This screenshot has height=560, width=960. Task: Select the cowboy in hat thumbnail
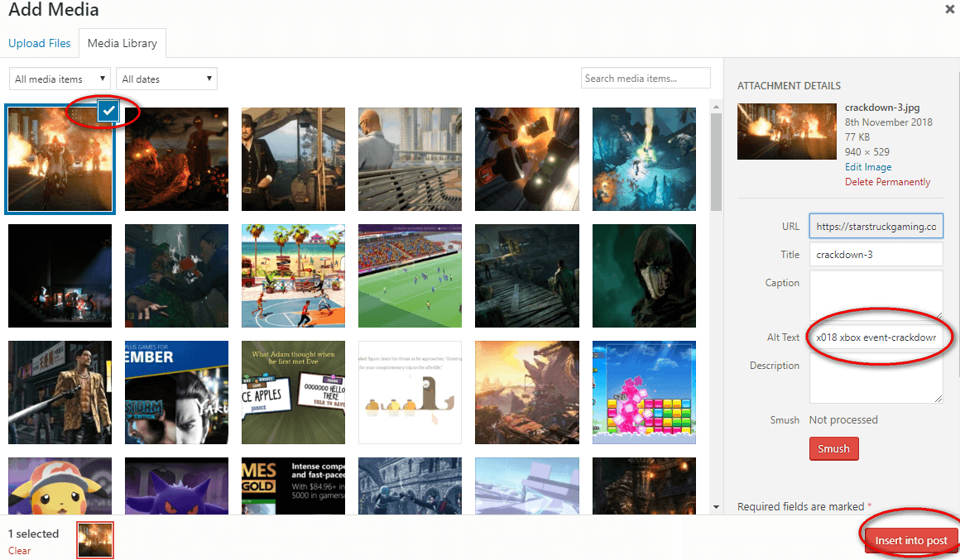click(x=293, y=159)
